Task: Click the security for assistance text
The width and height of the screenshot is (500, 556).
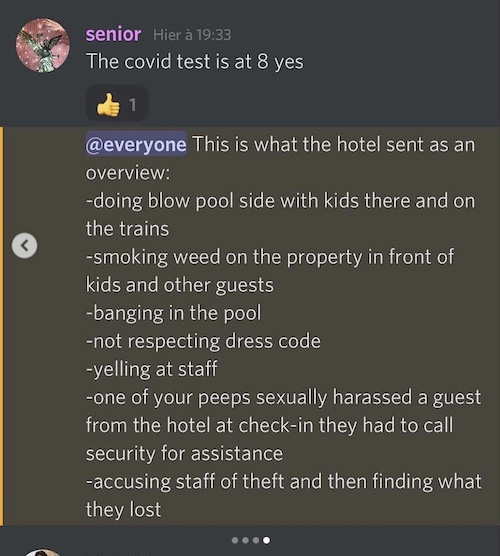Action: [184, 454]
